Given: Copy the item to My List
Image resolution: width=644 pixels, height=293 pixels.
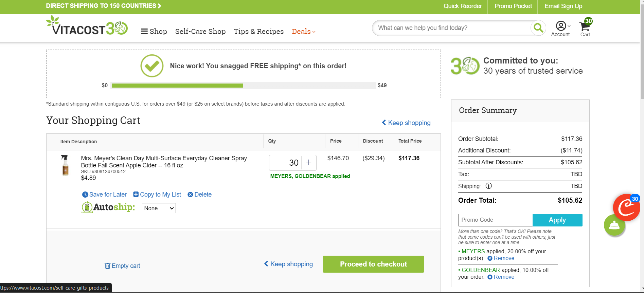Looking at the screenshot, I should [157, 195].
